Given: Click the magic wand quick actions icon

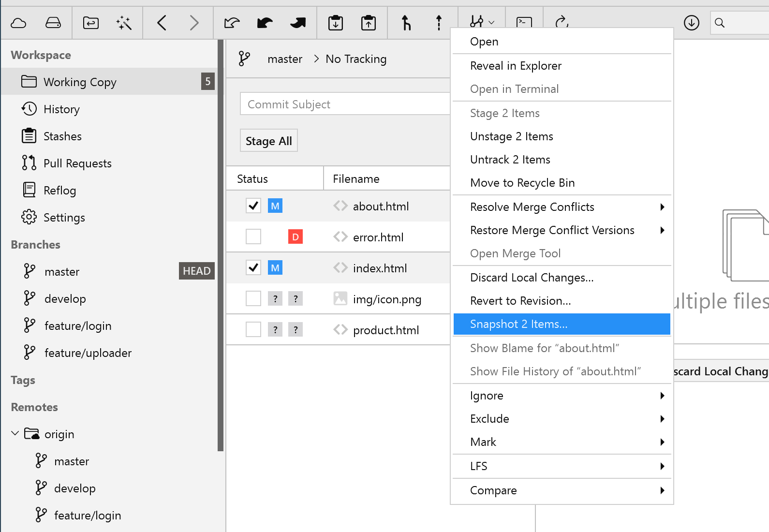Looking at the screenshot, I should pos(124,23).
